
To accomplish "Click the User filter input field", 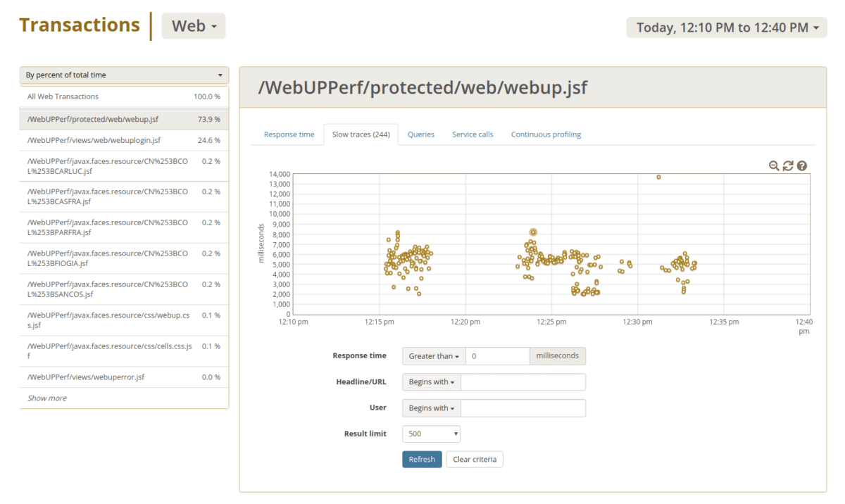I will [x=521, y=408].
